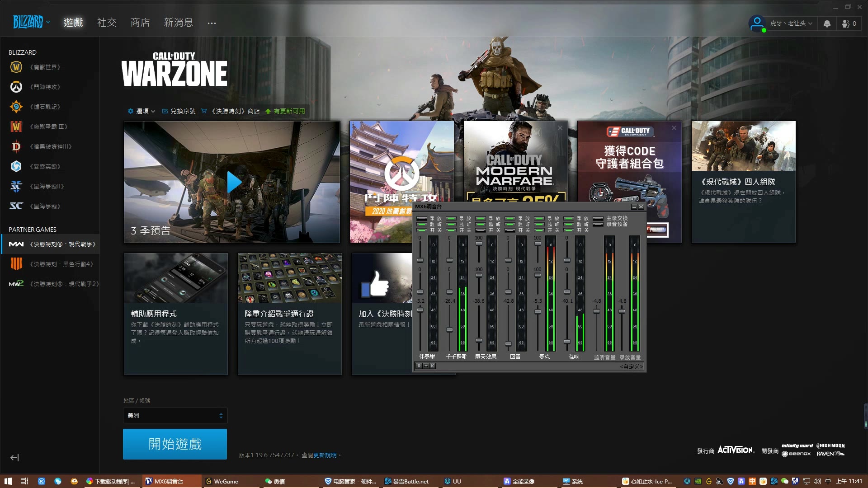Open the notifications bell
Image resolution: width=868 pixels, height=488 pixels.
tap(827, 23)
